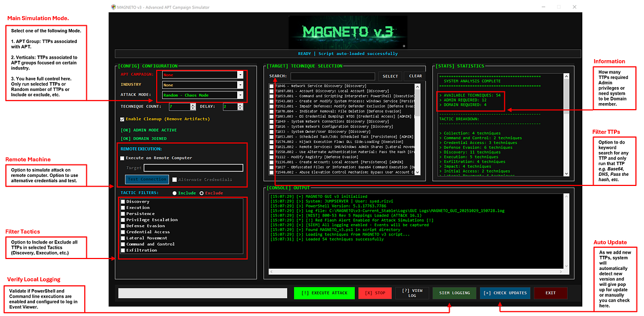This screenshot has height=316, width=644.
Task: Check the Lateral Movement tactic filter
Action: pyautogui.click(x=123, y=238)
